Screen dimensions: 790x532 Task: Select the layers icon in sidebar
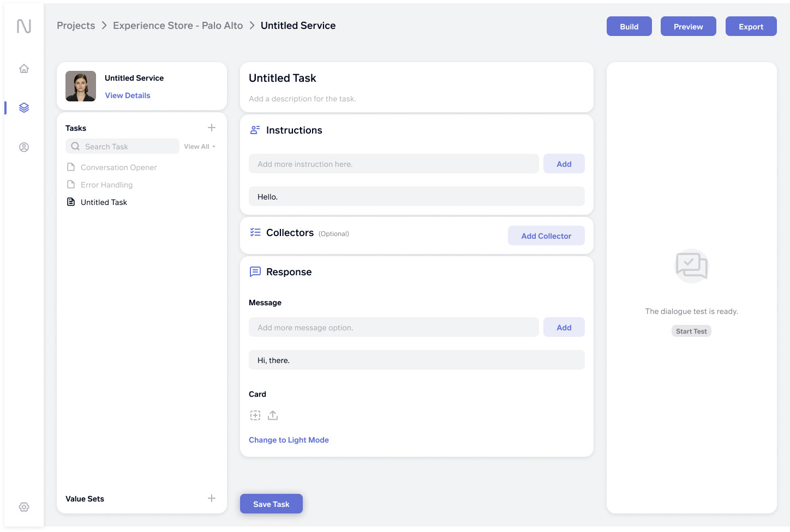[x=24, y=108]
